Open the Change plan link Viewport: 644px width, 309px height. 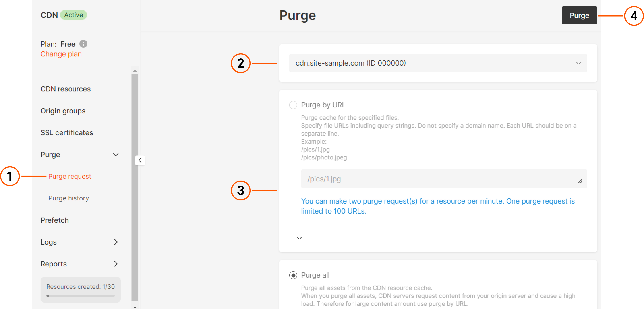[61, 54]
